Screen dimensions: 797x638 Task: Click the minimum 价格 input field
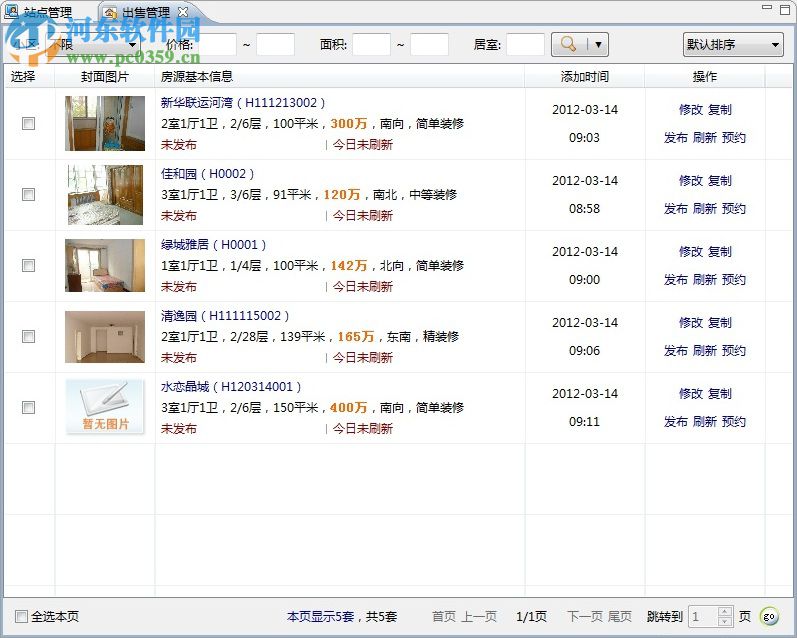(218, 45)
